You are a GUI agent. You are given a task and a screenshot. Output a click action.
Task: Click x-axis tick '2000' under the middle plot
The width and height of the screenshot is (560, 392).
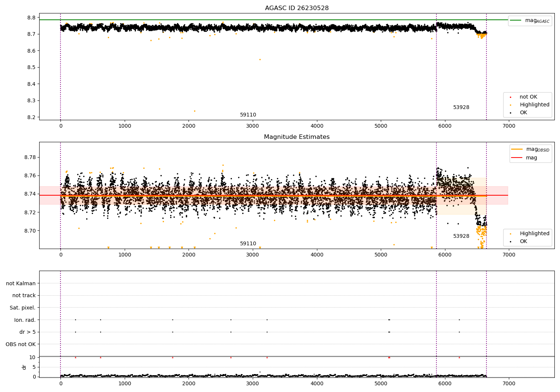click(189, 255)
